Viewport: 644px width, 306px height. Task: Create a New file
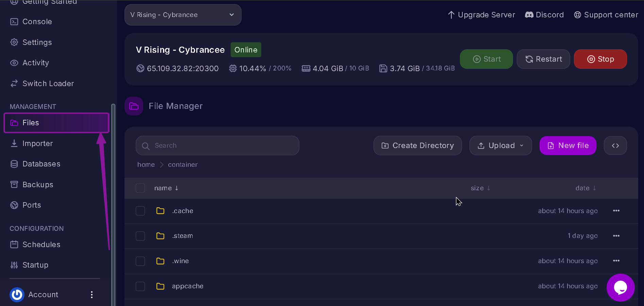[568, 146]
